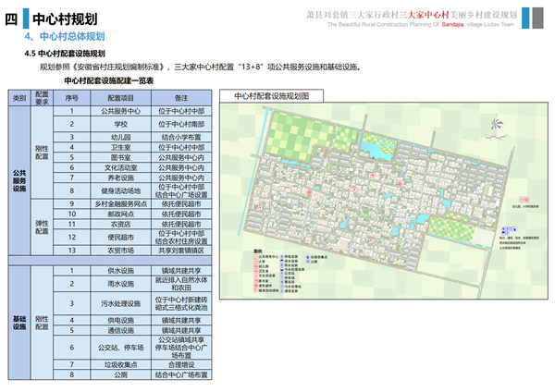The height and width of the screenshot is (392, 555).
Task: Select the 中心村规划 page title
Action: (64, 18)
